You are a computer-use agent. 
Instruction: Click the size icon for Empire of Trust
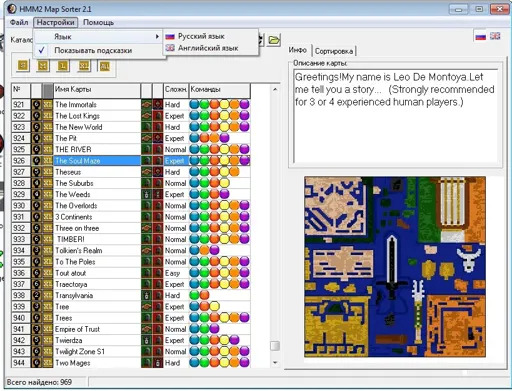[x=48, y=329]
